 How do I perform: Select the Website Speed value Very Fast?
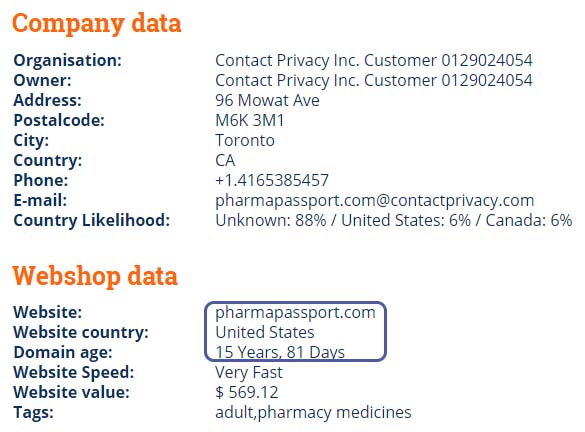click(x=249, y=373)
